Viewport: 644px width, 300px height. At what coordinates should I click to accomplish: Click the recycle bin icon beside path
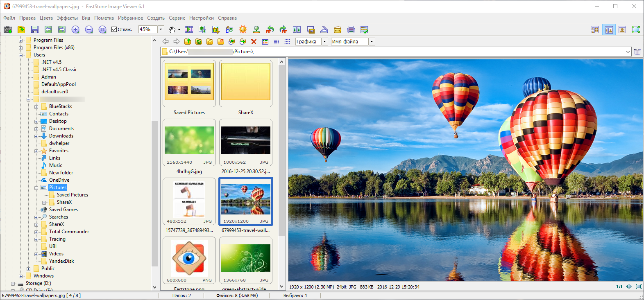[637, 52]
